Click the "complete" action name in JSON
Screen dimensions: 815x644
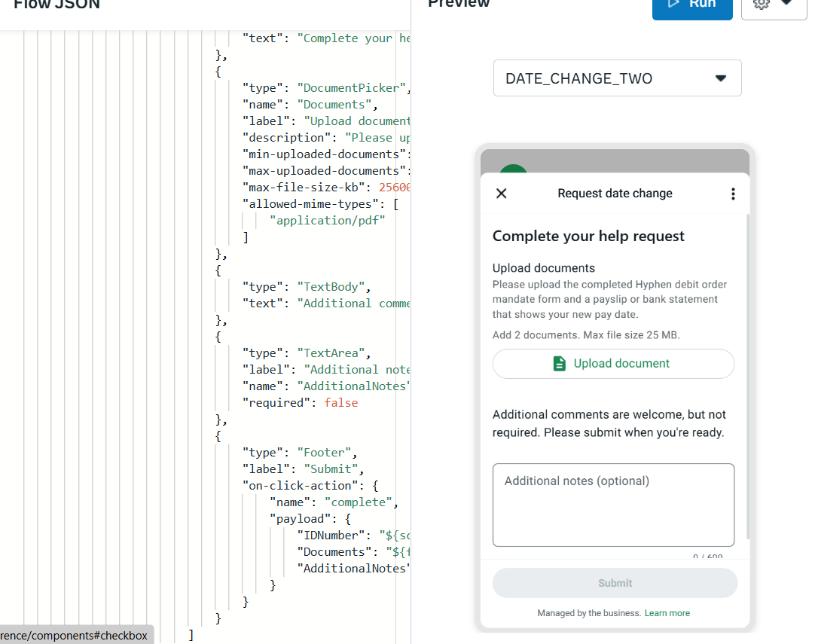[361, 502]
